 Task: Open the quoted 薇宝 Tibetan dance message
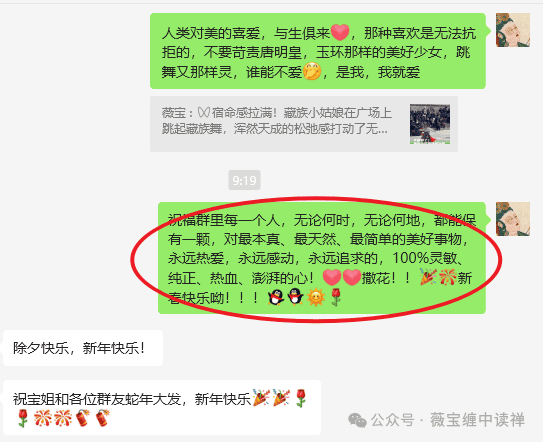[x=304, y=124]
